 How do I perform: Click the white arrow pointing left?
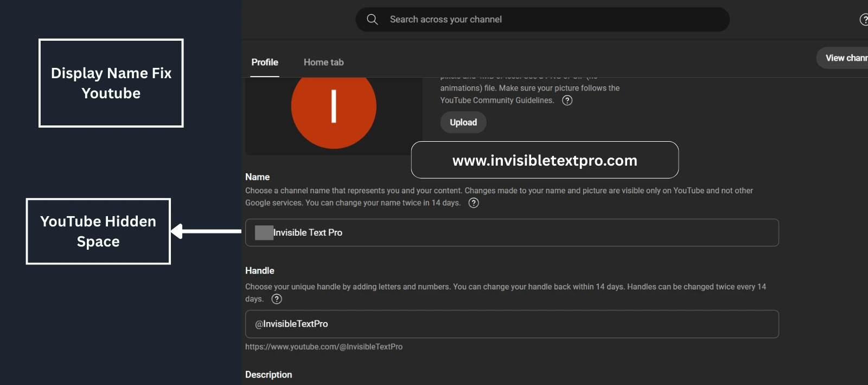[x=206, y=231]
